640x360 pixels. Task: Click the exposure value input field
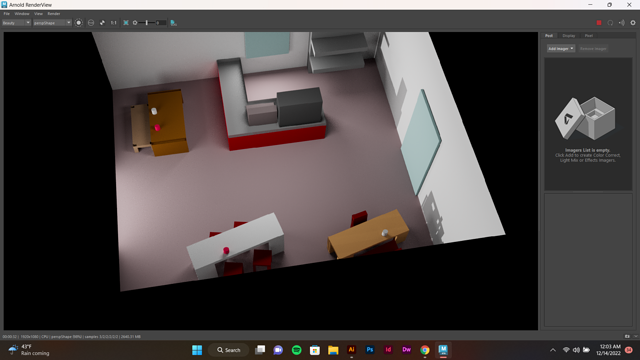[160, 23]
